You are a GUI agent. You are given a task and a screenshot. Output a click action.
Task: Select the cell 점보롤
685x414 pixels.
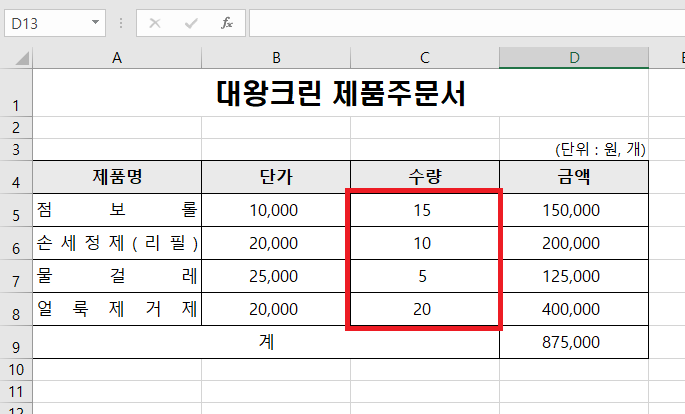tap(117, 210)
